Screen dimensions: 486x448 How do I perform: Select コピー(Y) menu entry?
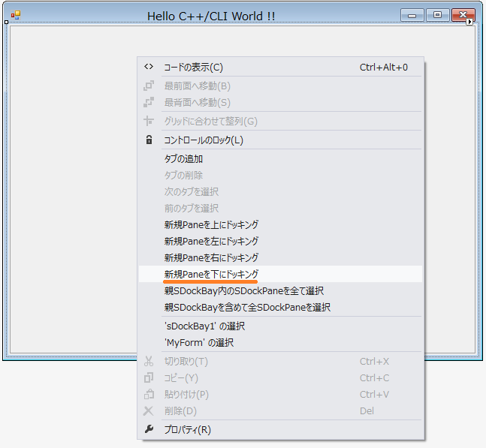(x=280, y=377)
